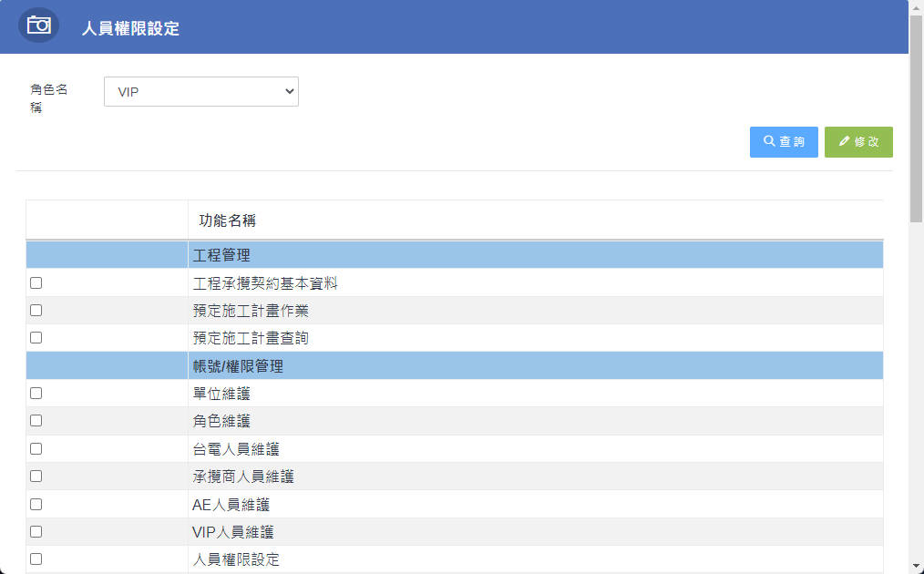Click the 承攬商人員維護 row text

click(243, 477)
